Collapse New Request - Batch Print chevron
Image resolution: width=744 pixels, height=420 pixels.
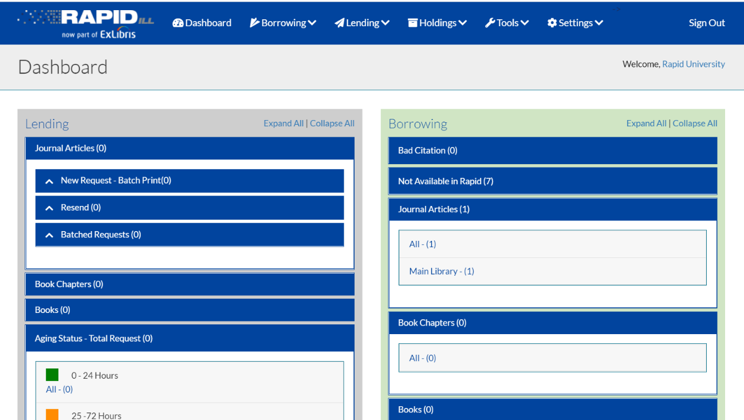[x=49, y=181]
